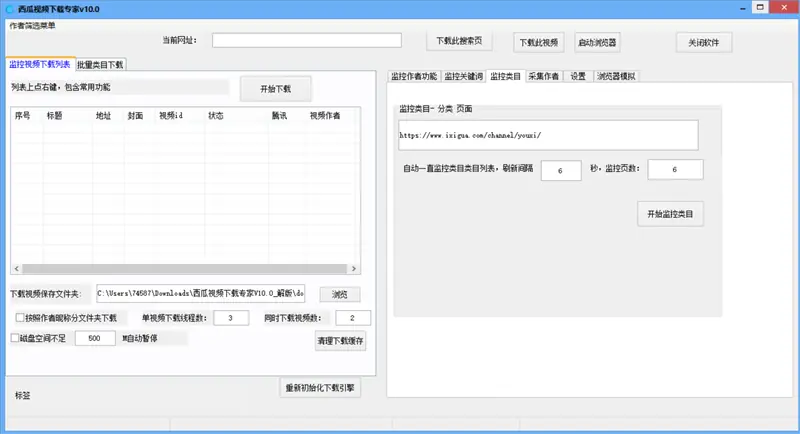Maximize the window
This screenshot has height=434, width=800.
pos(760,7)
